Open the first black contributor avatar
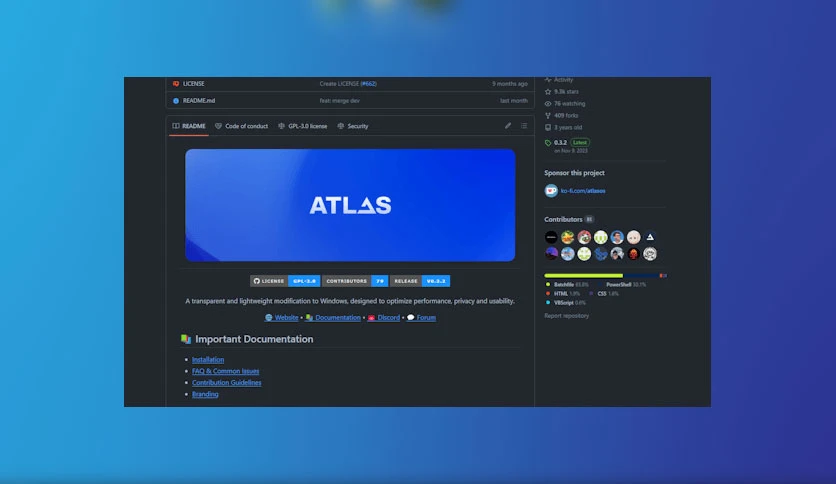The height and width of the screenshot is (484, 836). [551, 237]
